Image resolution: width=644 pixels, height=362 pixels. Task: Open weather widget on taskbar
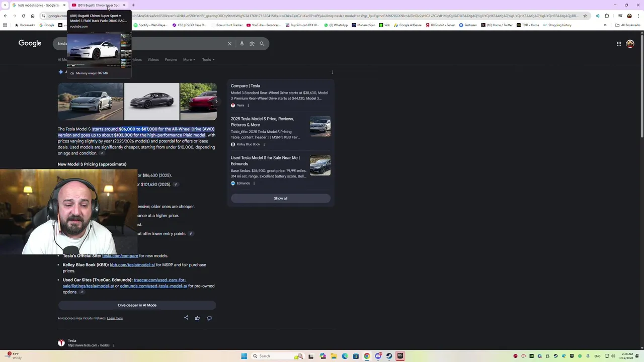pyautogui.click(x=14, y=356)
